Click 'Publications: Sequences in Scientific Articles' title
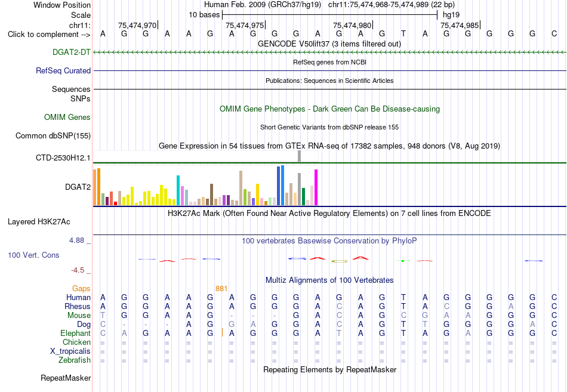 (329, 81)
